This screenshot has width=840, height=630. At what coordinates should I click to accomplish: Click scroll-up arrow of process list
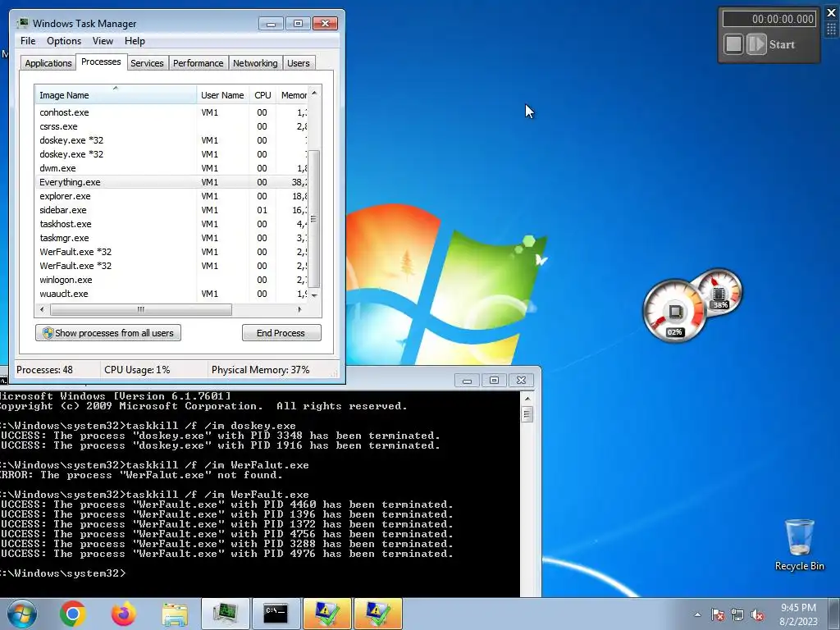314,92
